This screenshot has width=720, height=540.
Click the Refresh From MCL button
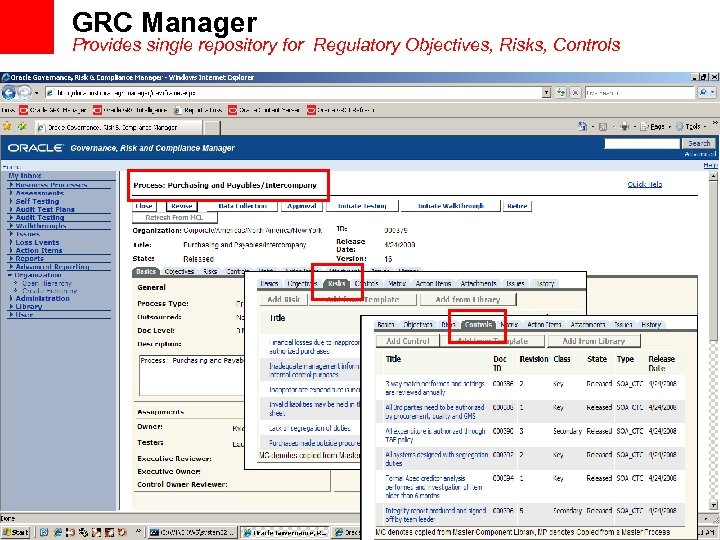(174, 218)
